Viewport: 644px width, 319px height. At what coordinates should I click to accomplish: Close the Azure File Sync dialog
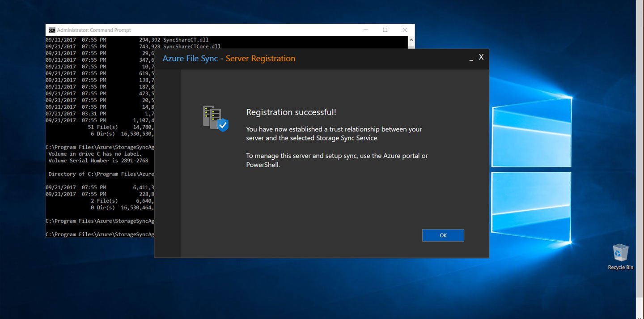point(481,57)
